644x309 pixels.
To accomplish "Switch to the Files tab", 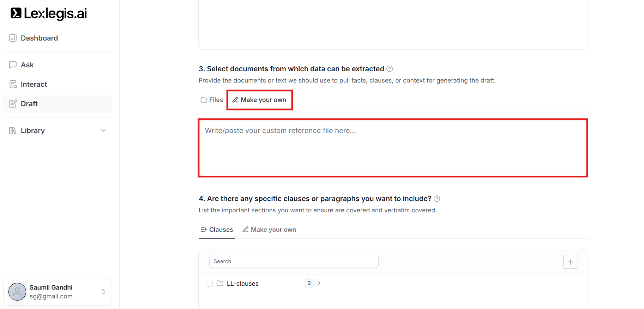I will coord(212,100).
